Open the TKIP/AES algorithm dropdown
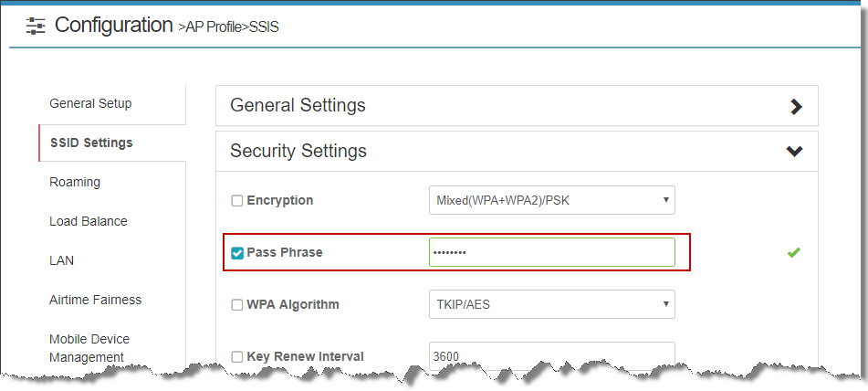Viewport: 868px width, 391px height. coord(552,304)
